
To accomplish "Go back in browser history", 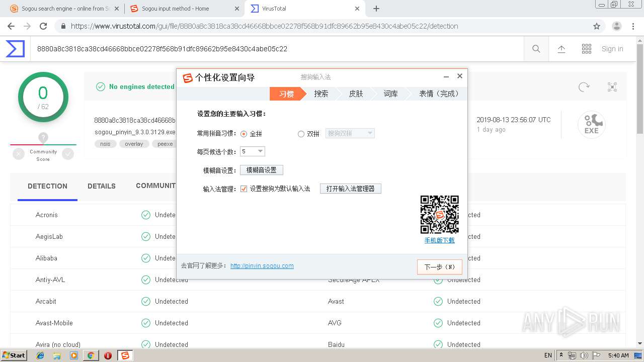I will (x=11, y=26).
